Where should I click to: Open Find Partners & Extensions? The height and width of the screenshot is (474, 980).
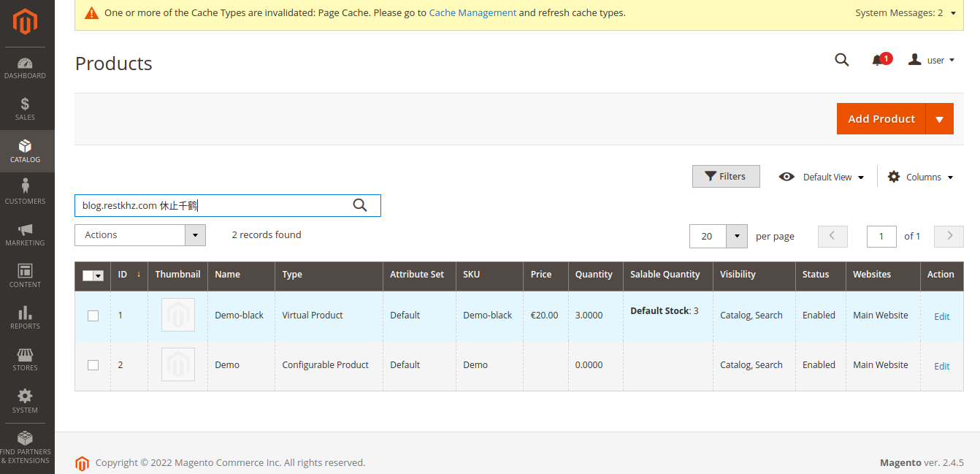25,448
